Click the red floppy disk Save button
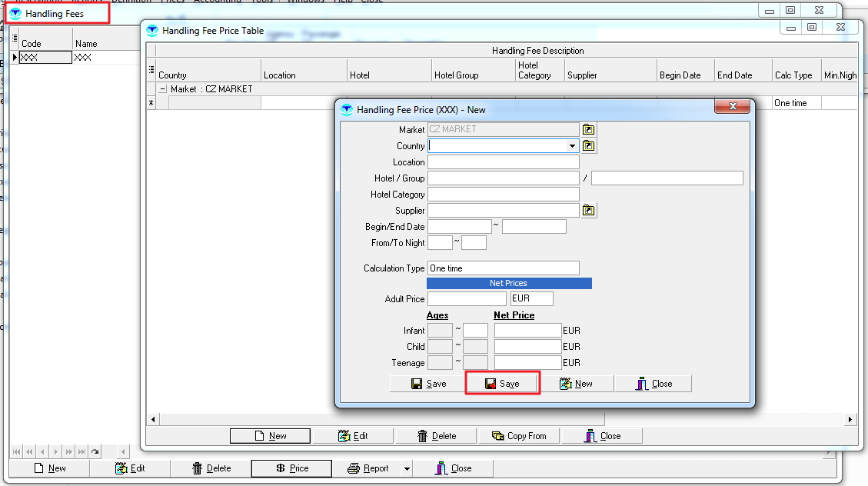Viewport: 868px width, 486px height. (502, 384)
